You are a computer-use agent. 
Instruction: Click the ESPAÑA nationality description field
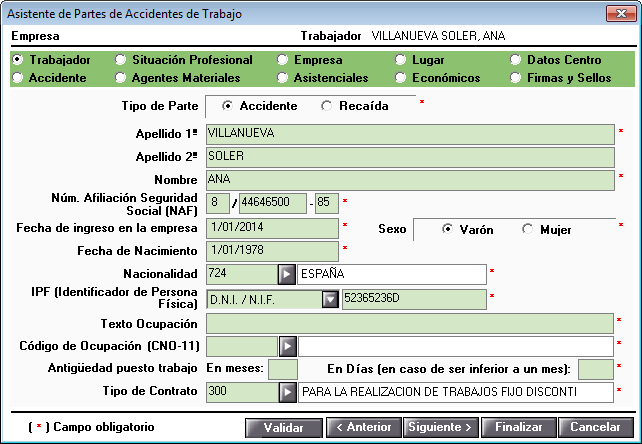(392, 274)
